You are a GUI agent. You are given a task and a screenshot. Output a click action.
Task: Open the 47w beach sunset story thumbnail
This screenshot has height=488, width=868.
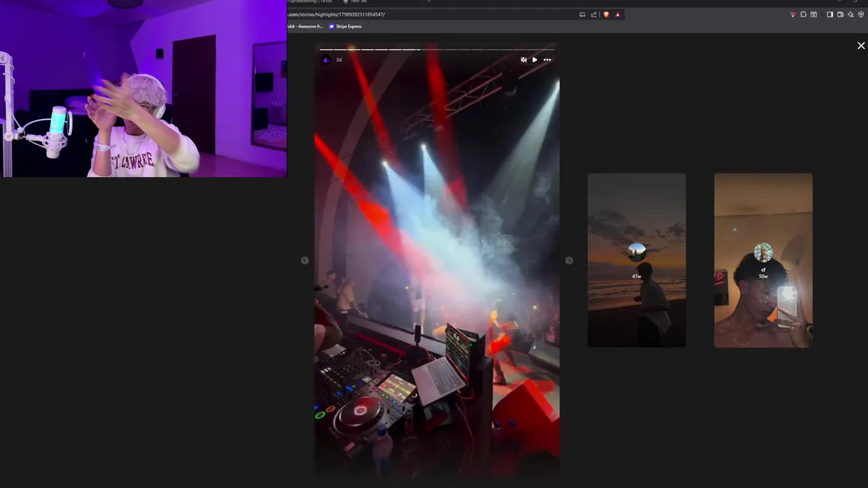[637, 260]
